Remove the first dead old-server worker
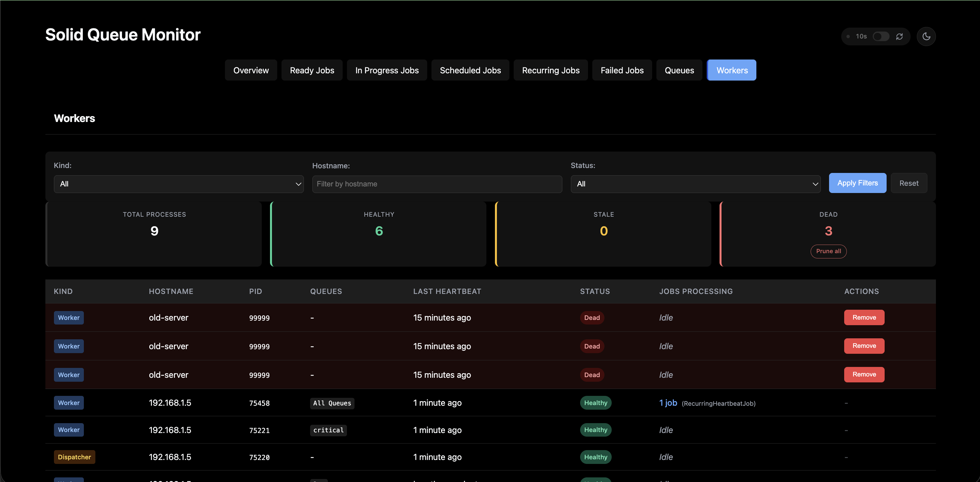 [x=864, y=317]
